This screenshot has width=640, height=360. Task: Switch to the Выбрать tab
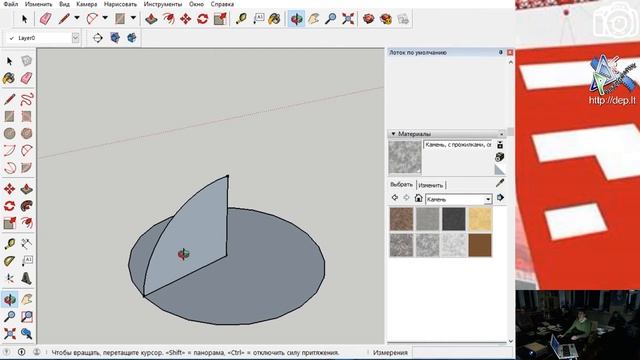[x=401, y=184]
